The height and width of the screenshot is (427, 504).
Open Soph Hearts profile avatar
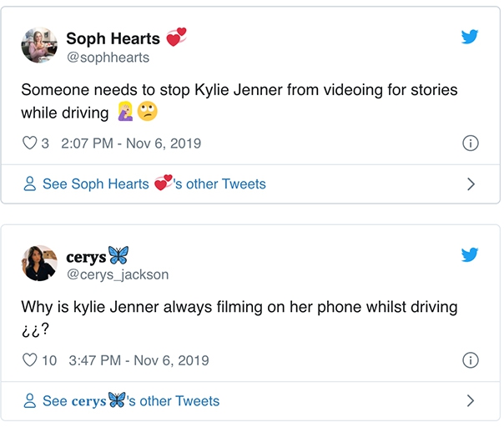39,46
